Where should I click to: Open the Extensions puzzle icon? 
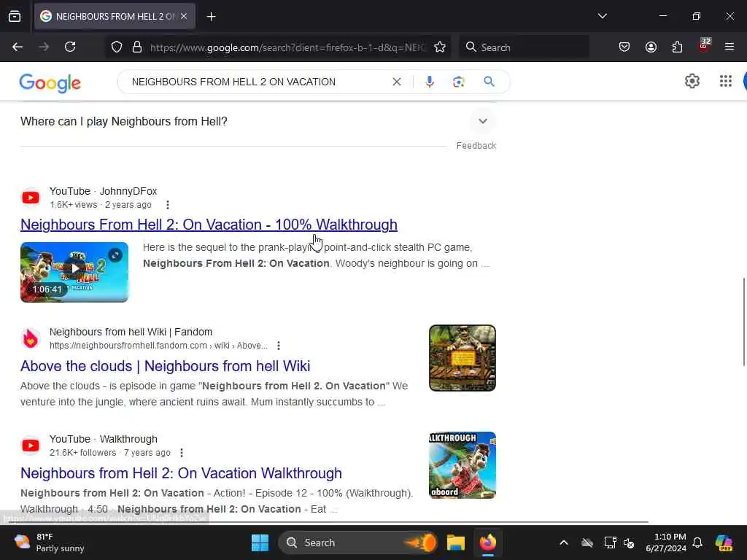click(677, 47)
